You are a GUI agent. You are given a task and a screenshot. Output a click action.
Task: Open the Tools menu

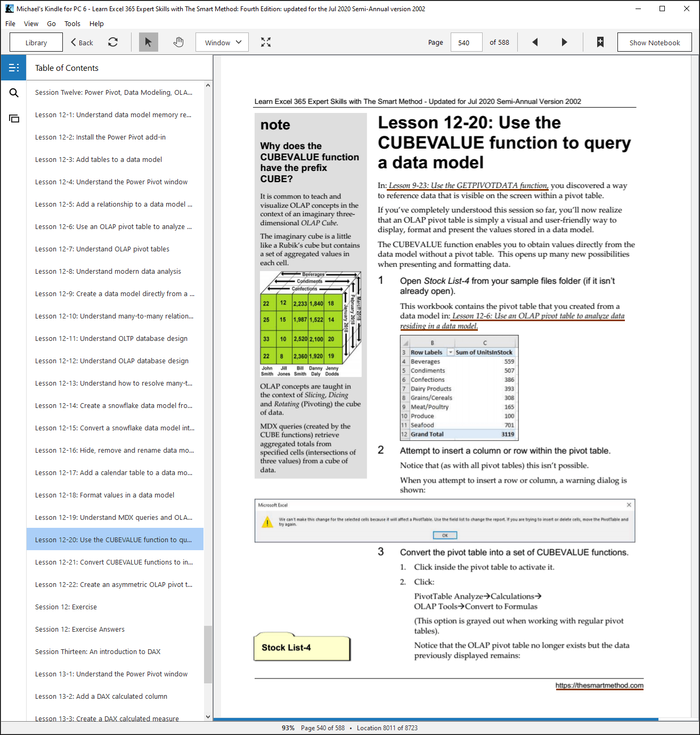point(72,23)
